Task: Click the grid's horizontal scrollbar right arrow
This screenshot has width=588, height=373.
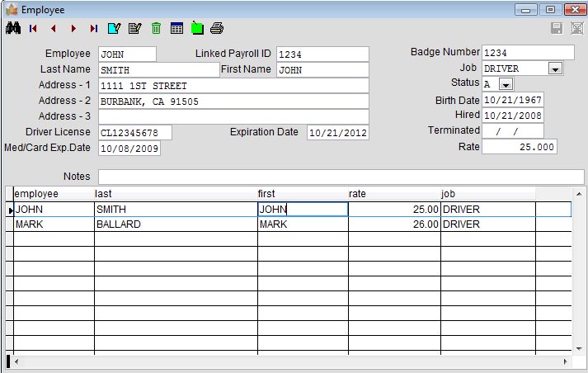Action: tap(566, 361)
